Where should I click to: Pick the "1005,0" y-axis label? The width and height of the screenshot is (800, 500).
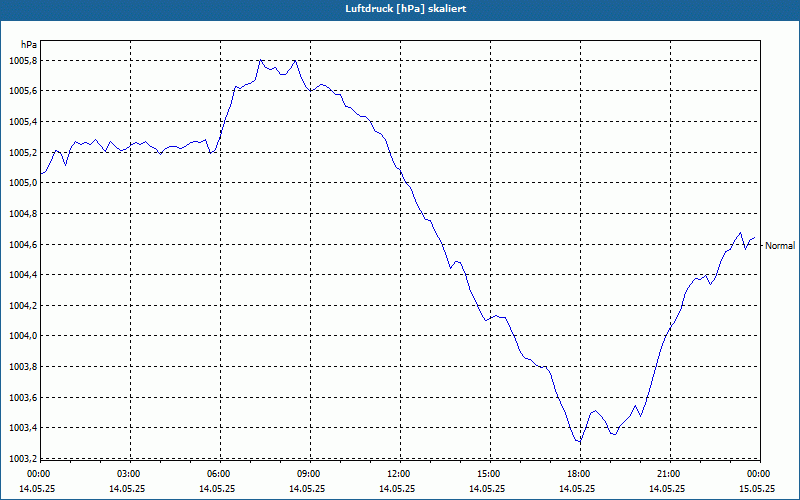coord(23,183)
